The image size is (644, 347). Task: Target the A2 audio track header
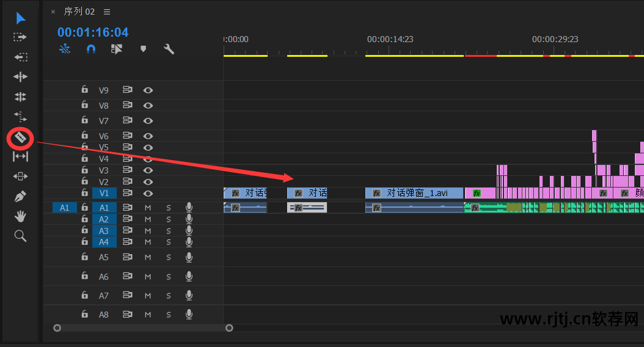tap(104, 219)
